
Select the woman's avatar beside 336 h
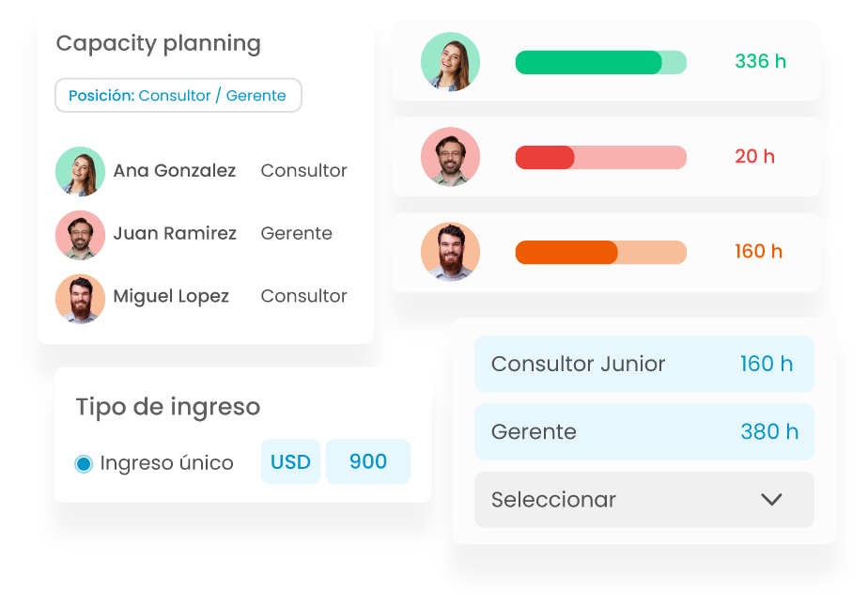tap(450, 61)
